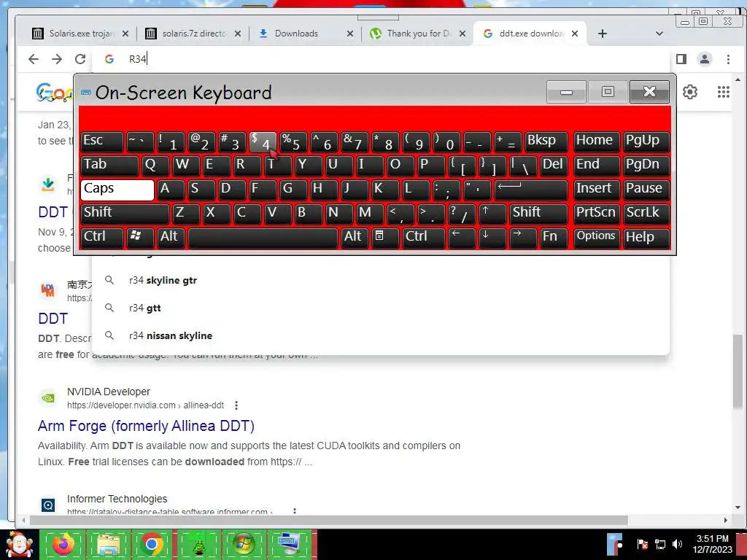Click the Help key on keyboard

(646, 238)
